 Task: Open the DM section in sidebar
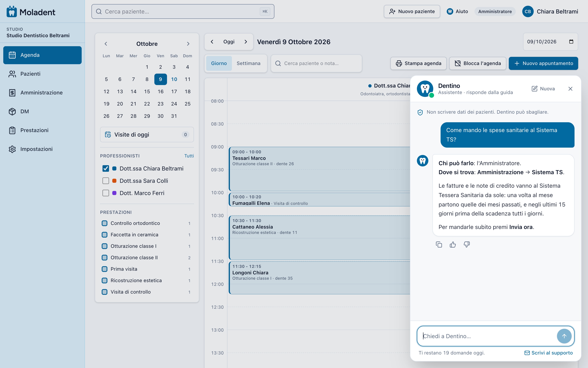[x=42, y=111]
